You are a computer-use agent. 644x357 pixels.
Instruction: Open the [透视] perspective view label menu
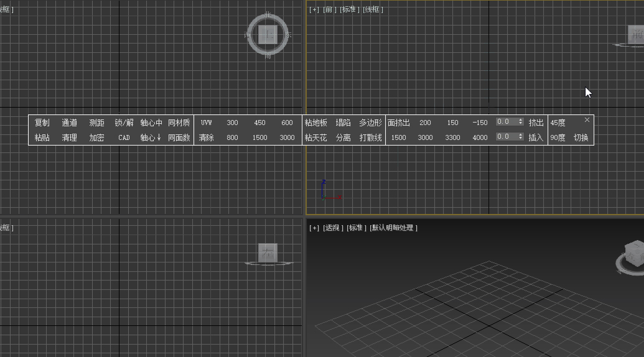(x=332, y=228)
